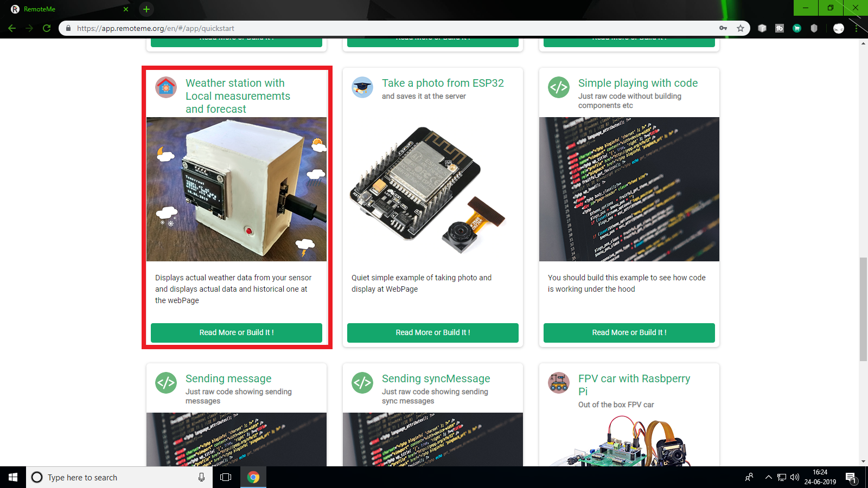
Task: Click the code icon on Simple playing card
Action: 559,87
